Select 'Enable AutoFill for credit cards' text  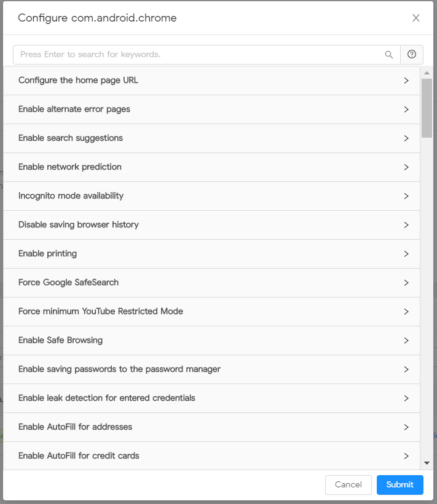79,456
